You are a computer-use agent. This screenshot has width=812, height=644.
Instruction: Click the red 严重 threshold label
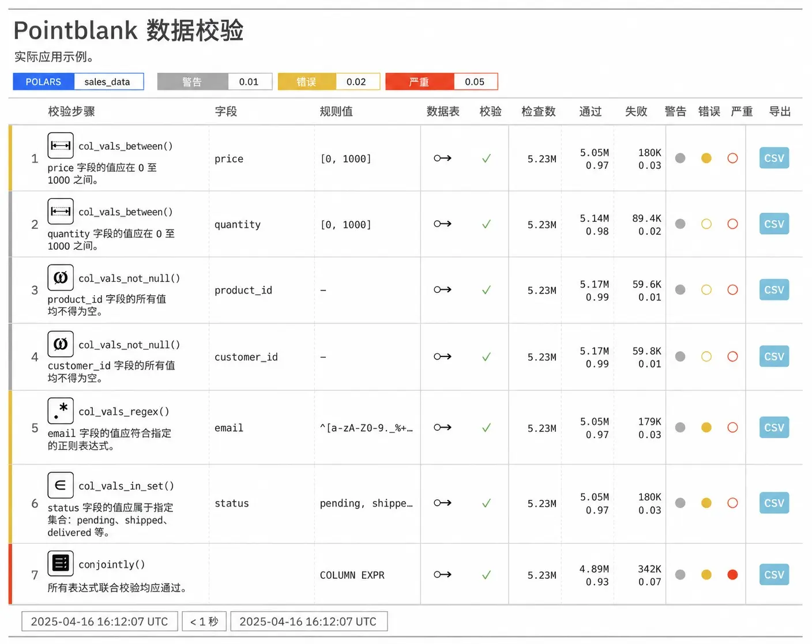tap(420, 81)
